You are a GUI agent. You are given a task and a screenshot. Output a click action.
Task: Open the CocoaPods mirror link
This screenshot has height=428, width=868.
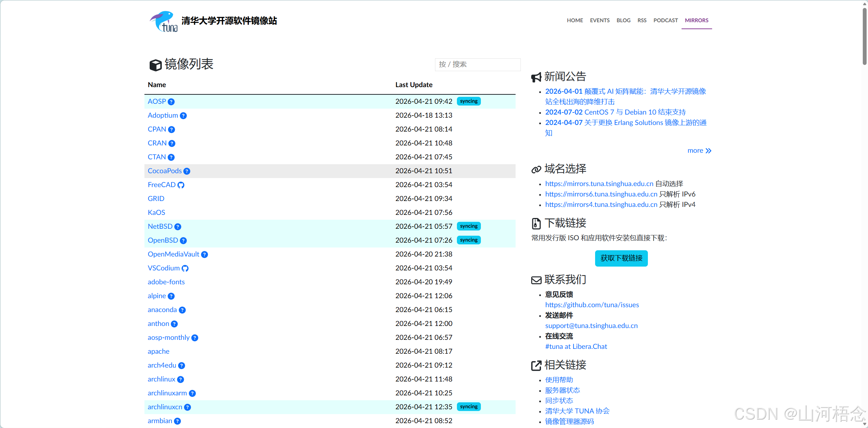tap(165, 171)
